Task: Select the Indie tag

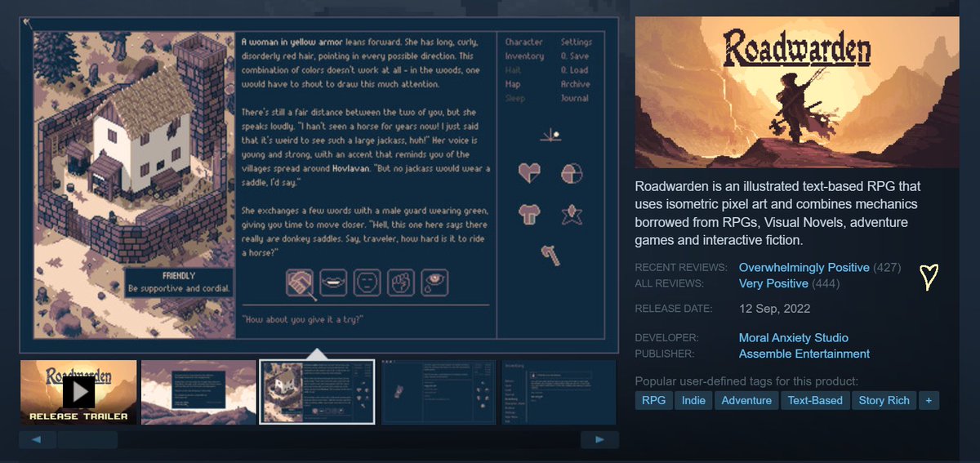Action: coord(694,400)
